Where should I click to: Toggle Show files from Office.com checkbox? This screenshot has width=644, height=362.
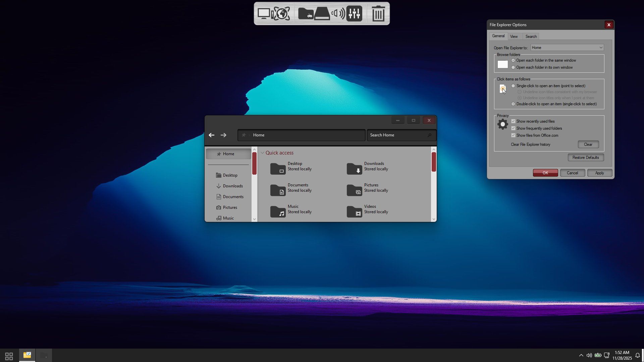coord(513,135)
